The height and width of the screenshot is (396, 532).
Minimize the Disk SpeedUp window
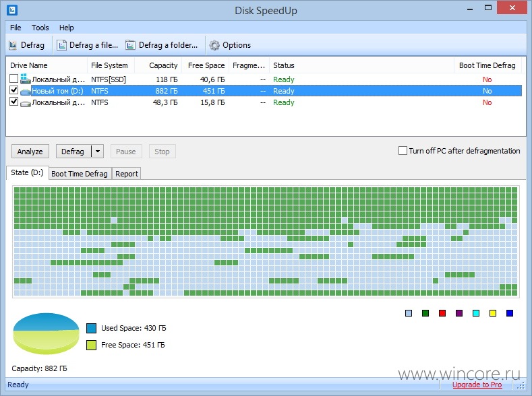[x=470, y=9]
